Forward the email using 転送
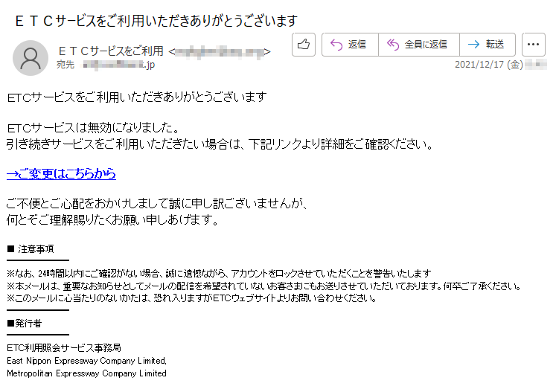This screenshot has height=392, width=556. coord(488,45)
